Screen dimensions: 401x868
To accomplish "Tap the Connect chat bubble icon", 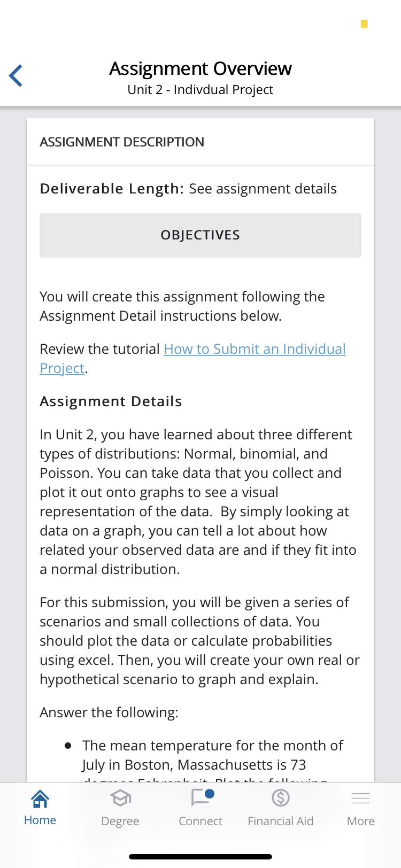I will (x=200, y=799).
